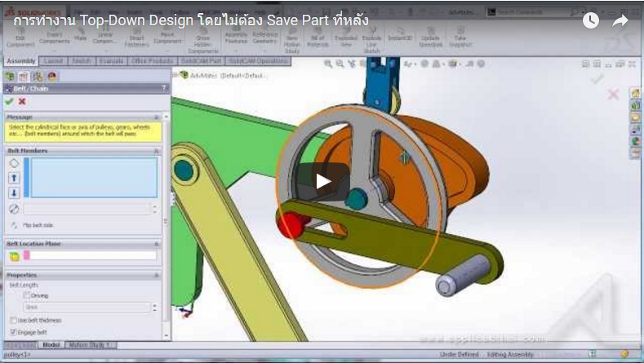Uncheck the Engage belt checkbox

click(x=13, y=332)
